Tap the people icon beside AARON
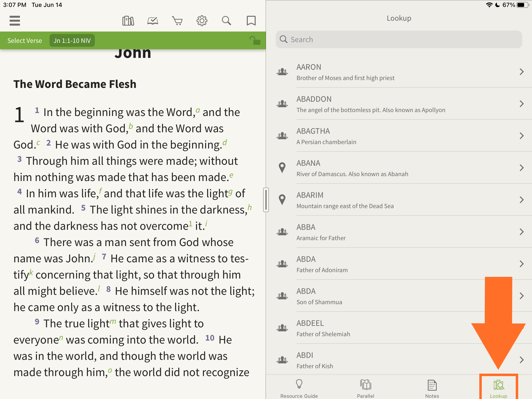532x399 pixels. click(282, 72)
